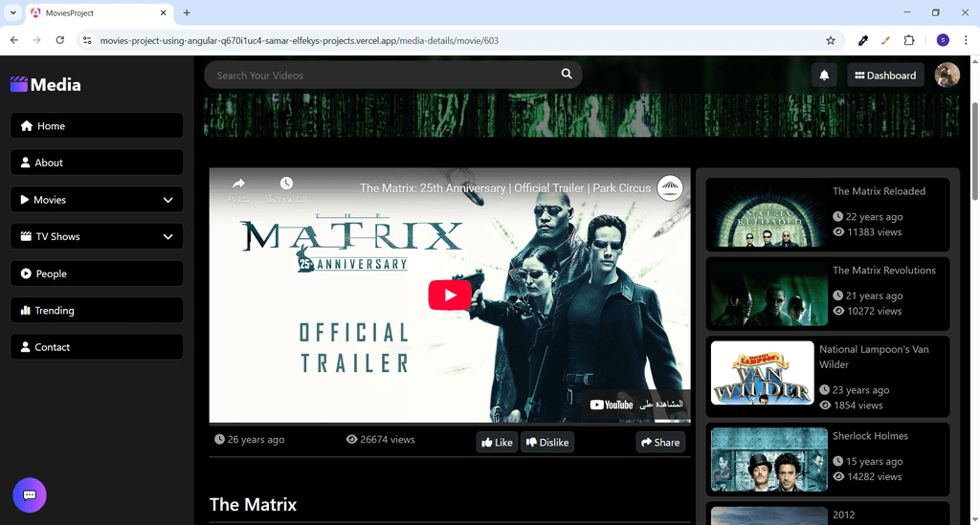980x525 pixels.
Task: Go back to the previous page
Action: (14, 40)
